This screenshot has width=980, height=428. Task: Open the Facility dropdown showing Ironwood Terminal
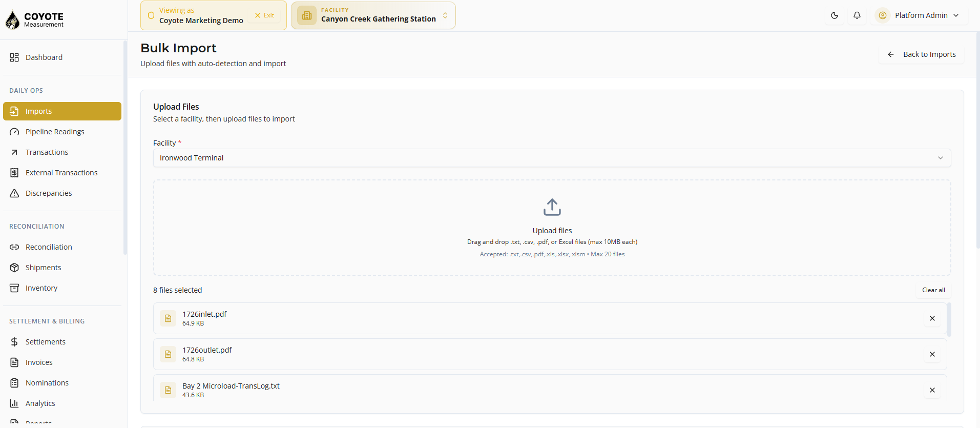pos(552,158)
